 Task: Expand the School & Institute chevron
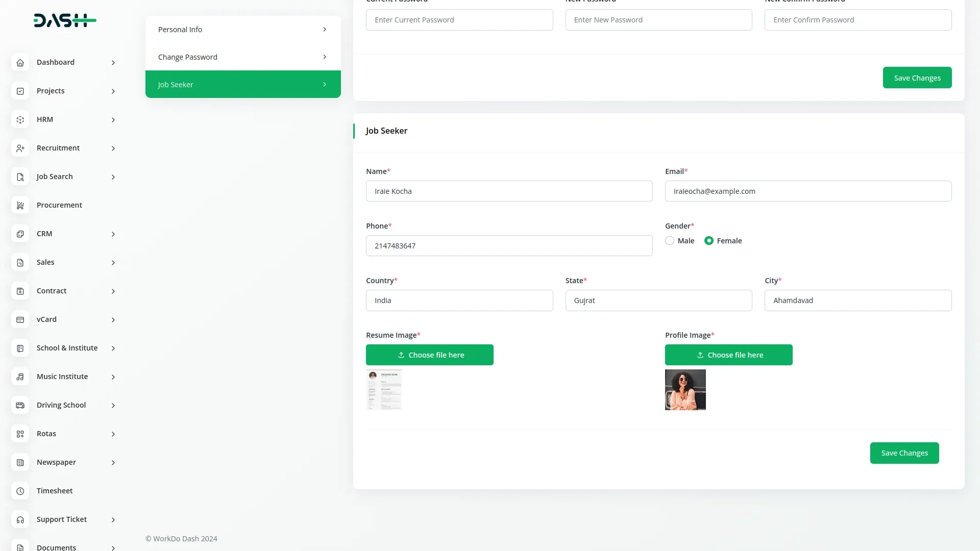(113, 348)
